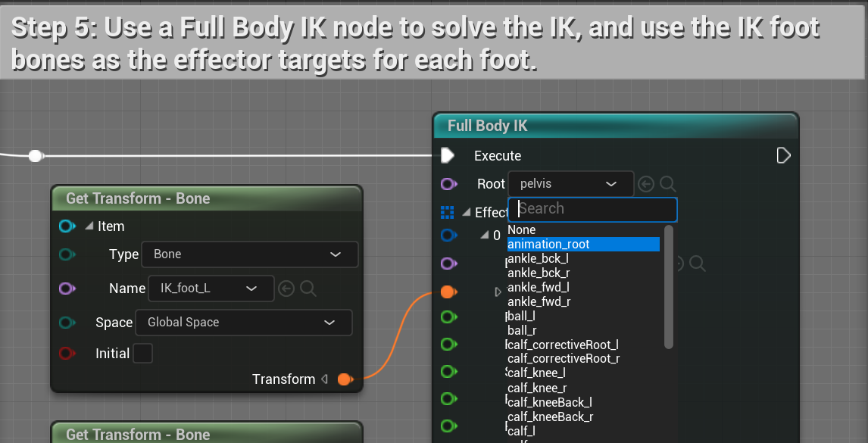This screenshot has height=443, width=868.
Task: Click the teal Type pin
Action: [67, 254]
